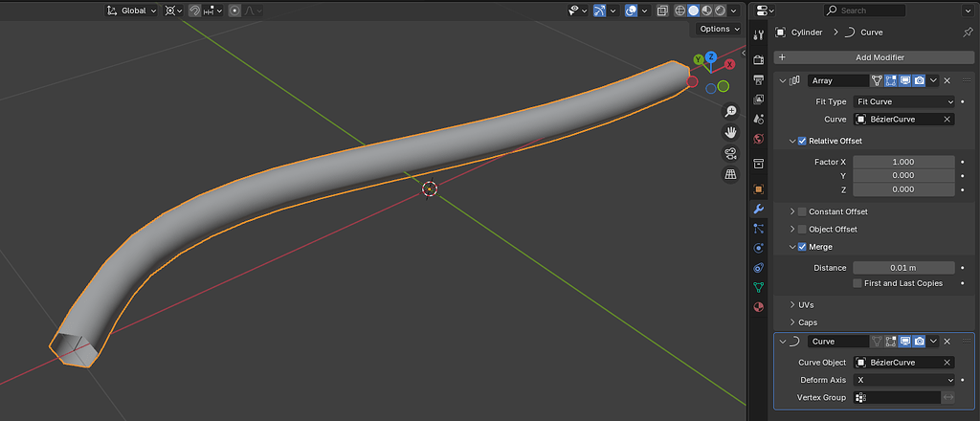Open the Collection properties tab
This screenshot has height=421, width=980.
(758, 164)
